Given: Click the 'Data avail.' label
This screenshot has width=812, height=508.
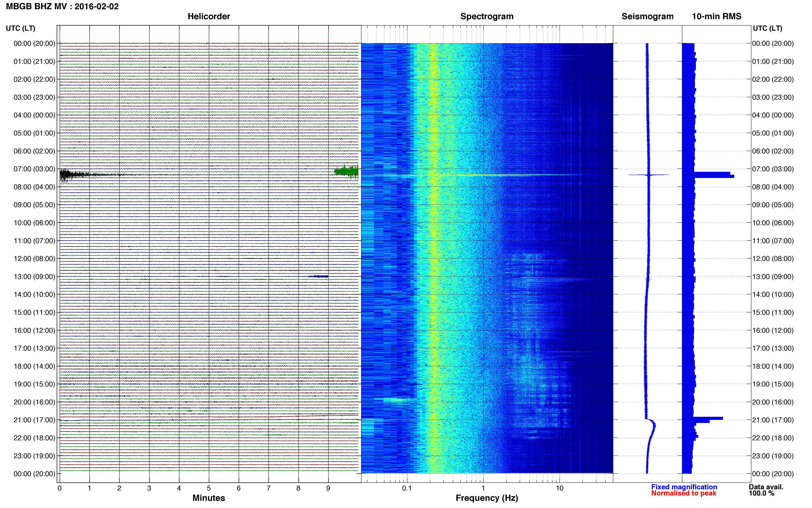Looking at the screenshot, I should (766, 487).
